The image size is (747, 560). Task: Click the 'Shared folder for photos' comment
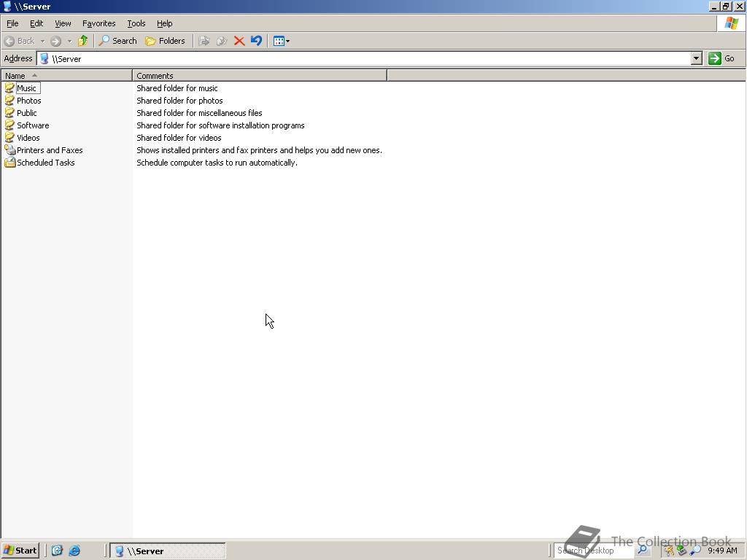pyautogui.click(x=179, y=101)
